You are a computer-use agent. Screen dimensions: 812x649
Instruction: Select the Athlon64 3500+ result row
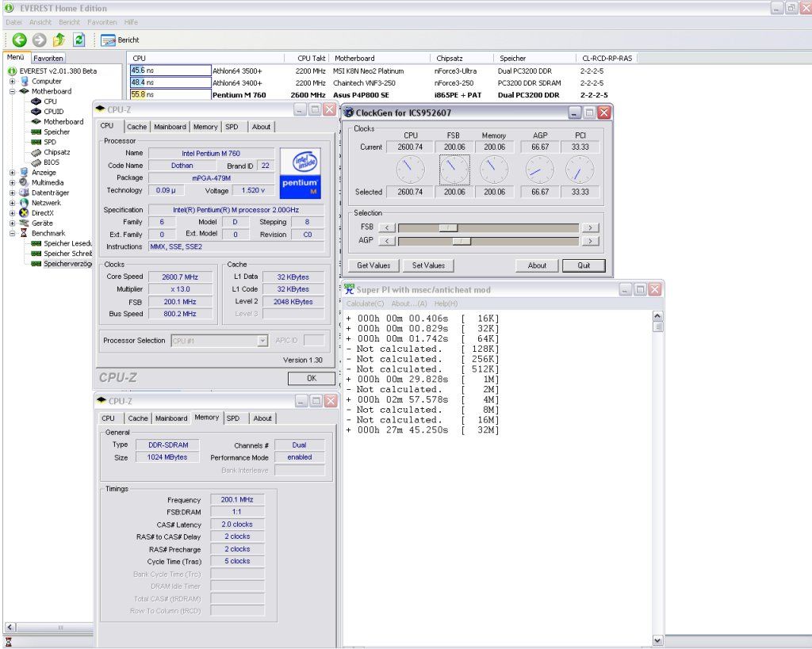point(369,71)
